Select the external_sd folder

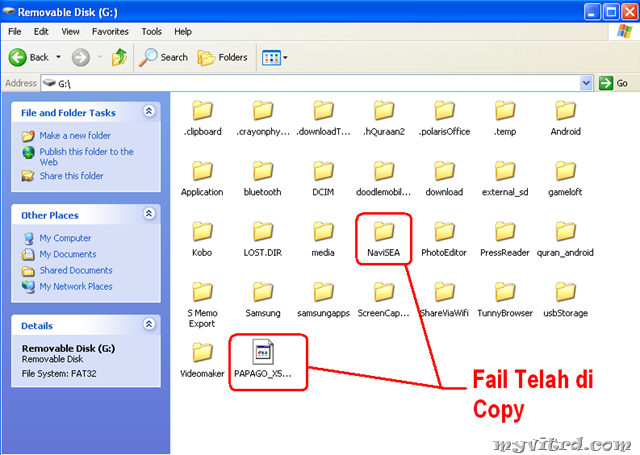[x=505, y=179]
